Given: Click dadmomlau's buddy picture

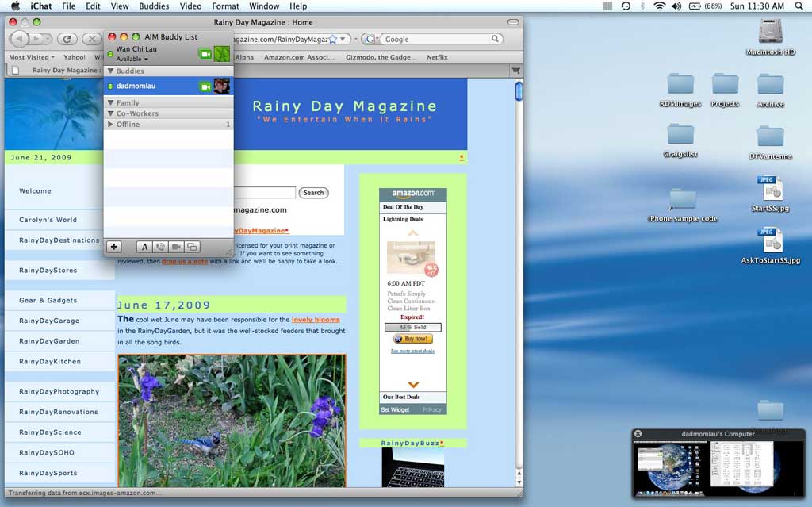Looking at the screenshot, I should point(222,86).
